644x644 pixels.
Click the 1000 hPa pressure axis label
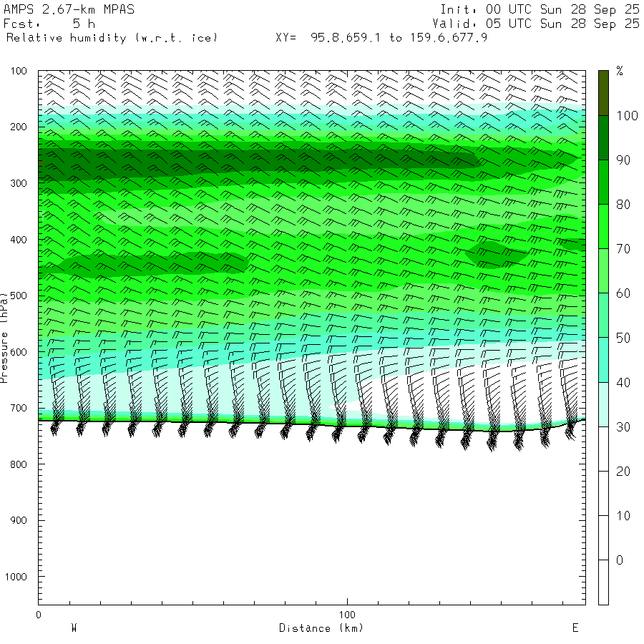click(x=16, y=577)
